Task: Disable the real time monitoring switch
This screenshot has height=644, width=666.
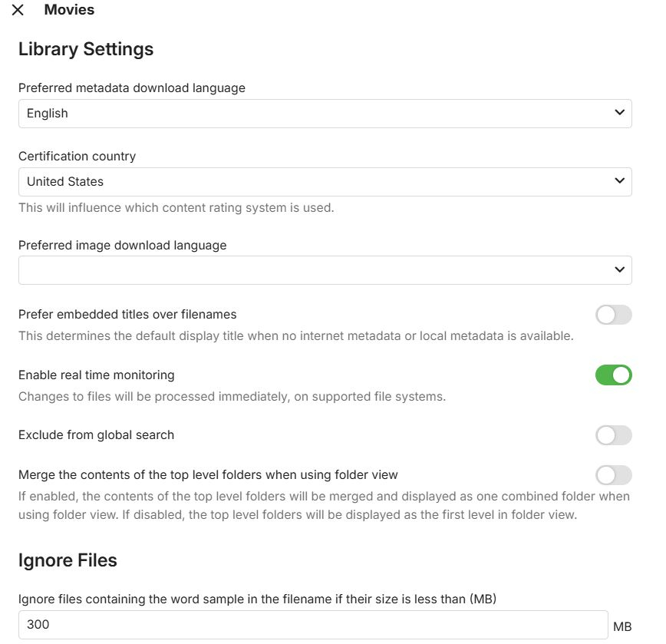Action: coord(613,375)
